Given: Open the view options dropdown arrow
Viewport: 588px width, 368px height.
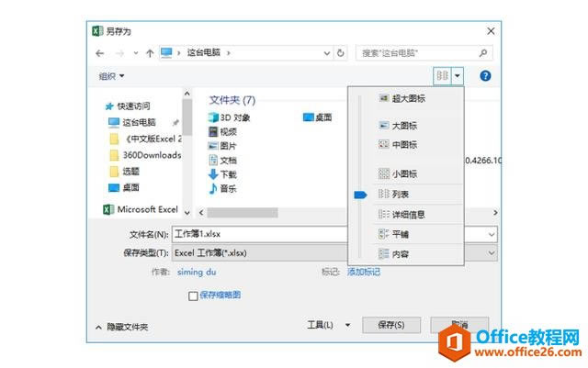Looking at the screenshot, I should 458,75.
